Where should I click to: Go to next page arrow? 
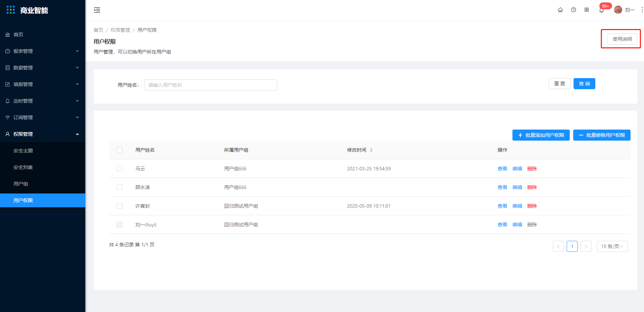point(586,246)
